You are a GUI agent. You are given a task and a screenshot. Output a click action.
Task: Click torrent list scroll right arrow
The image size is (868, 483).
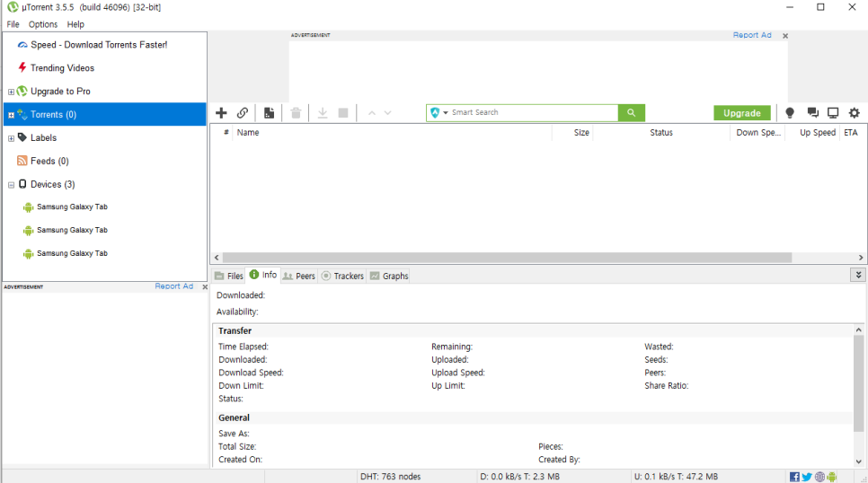(x=860, y=258)
